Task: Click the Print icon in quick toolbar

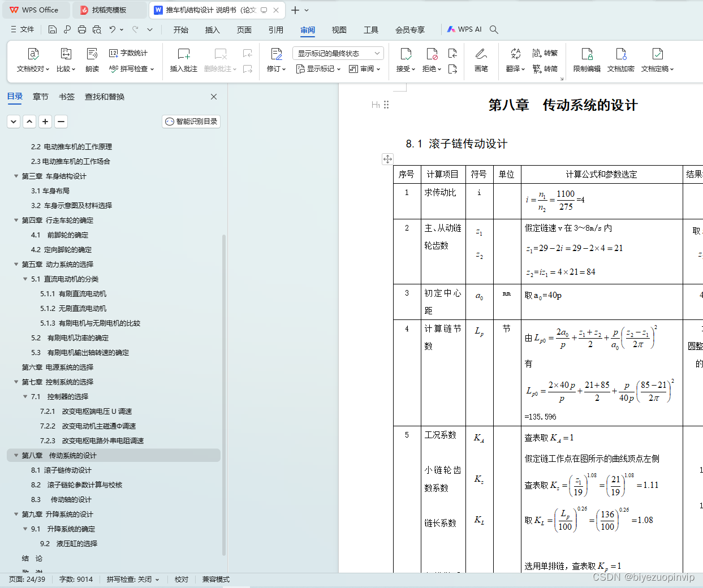Action: (82, 29)
